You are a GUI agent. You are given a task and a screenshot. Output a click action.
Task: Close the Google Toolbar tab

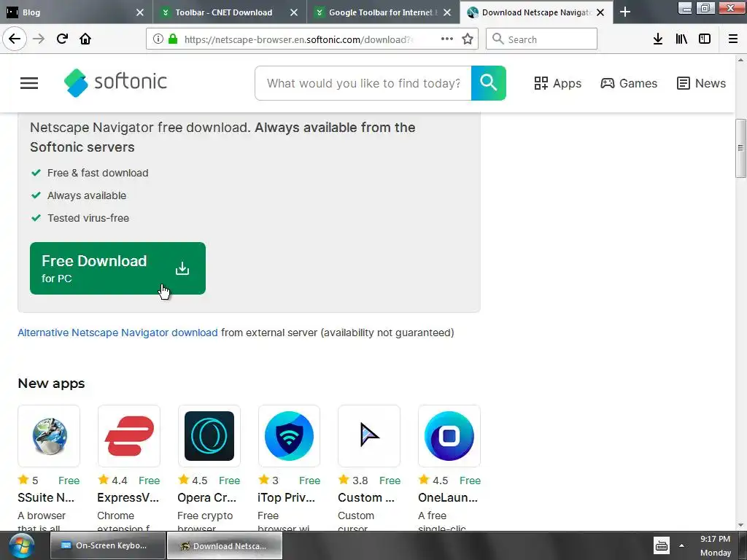[x=447, y=12]
